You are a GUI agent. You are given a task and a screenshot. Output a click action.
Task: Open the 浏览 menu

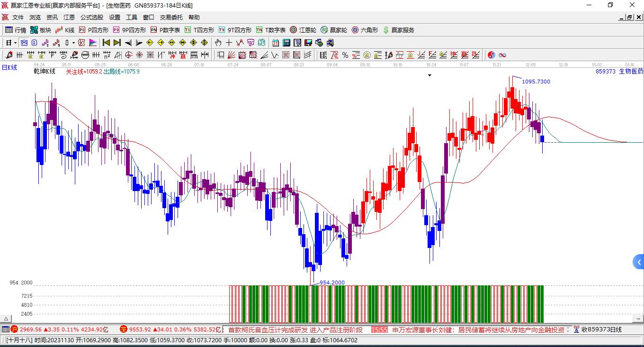pyautogui.click(x=35, y=18)
